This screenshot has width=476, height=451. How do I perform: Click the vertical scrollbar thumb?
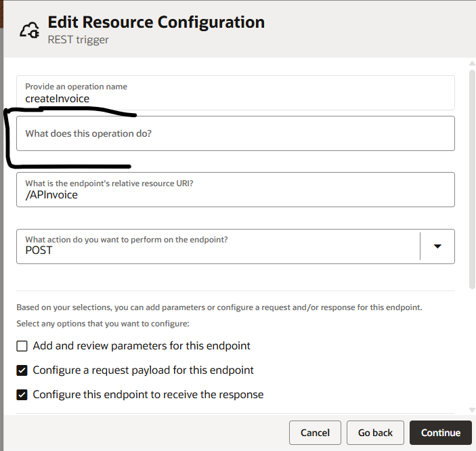click(472, 179)
